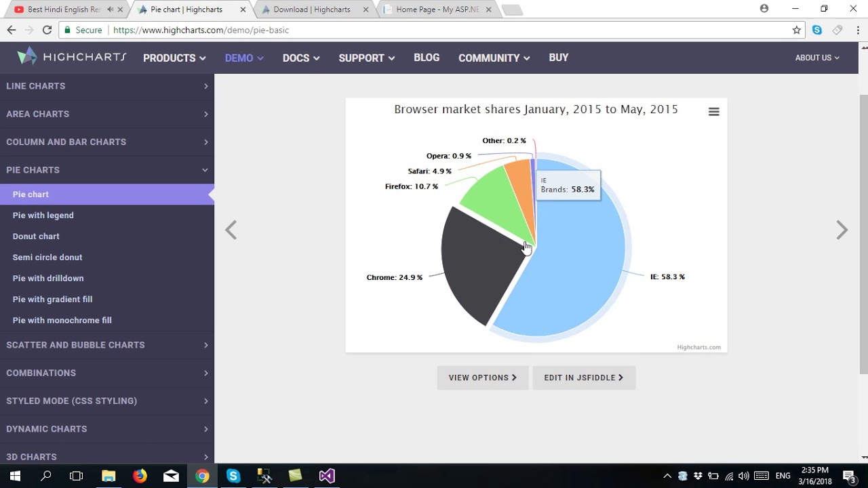Open Task View on the taskbar
Image resolution: width=868 pixels, height=488 pixels.
coord(76,476)
